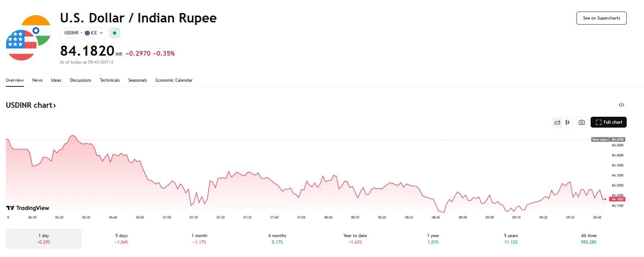Click the ICE exchange icon
This screenshot has height=257, width=644.
[x=87, y=33]
